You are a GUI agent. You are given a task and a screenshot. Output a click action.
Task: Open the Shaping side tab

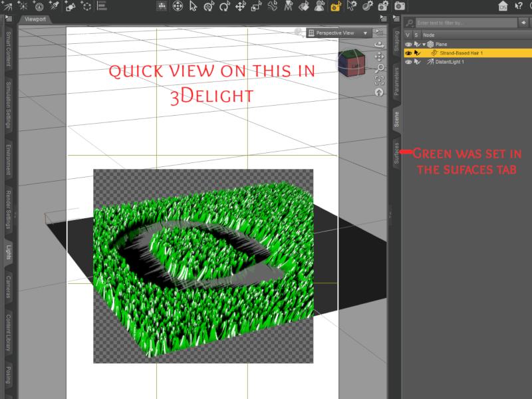coord(396,41)
